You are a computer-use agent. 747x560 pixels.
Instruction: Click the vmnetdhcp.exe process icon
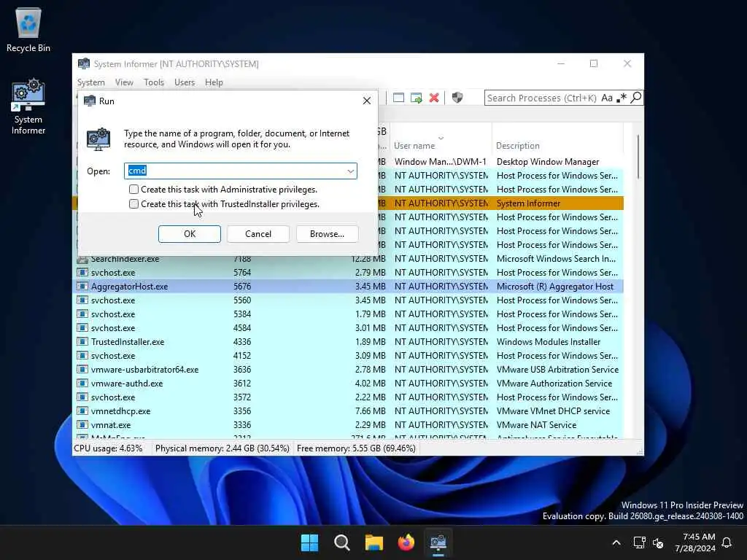pyautogui.click(x=82, y=411)
